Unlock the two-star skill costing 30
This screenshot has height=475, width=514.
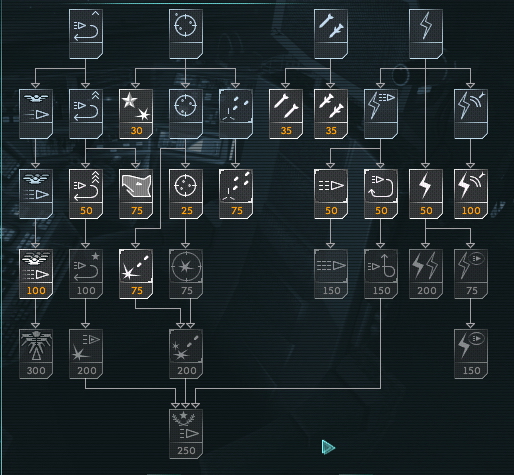(136, 114)
